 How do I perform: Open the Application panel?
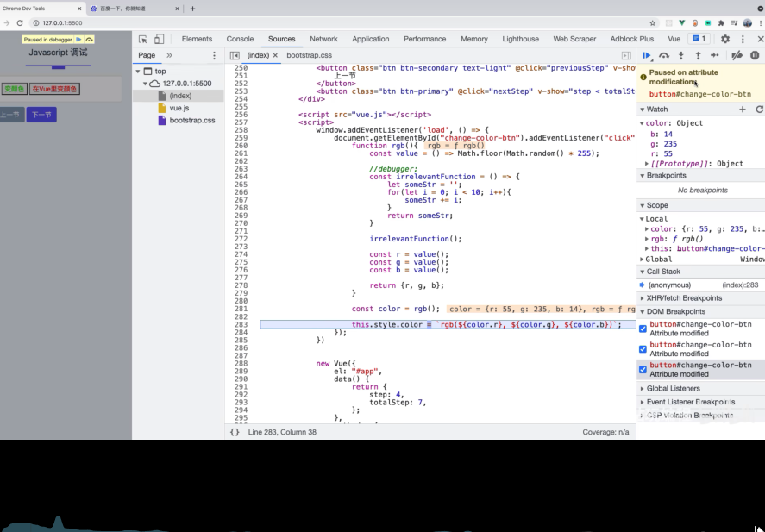point(370,39)
